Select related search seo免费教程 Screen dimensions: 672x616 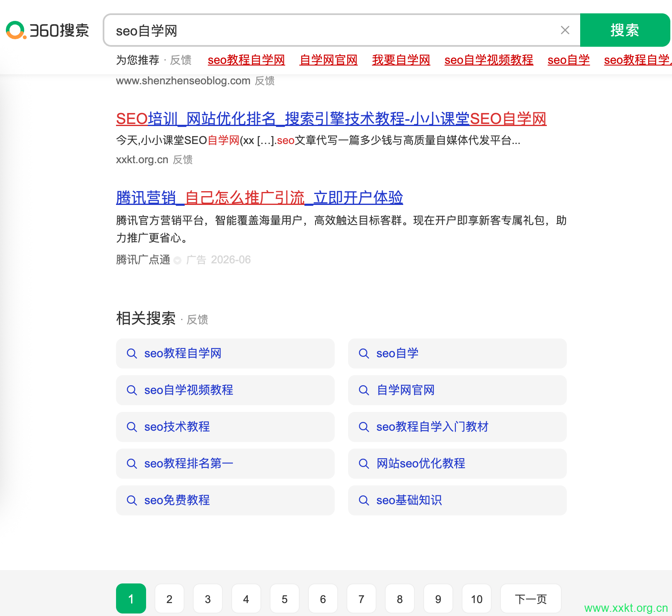(x=225, y=500)
